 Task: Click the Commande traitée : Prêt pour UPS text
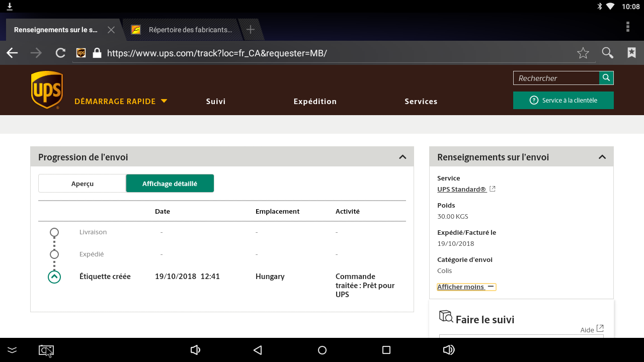point(365,285)
